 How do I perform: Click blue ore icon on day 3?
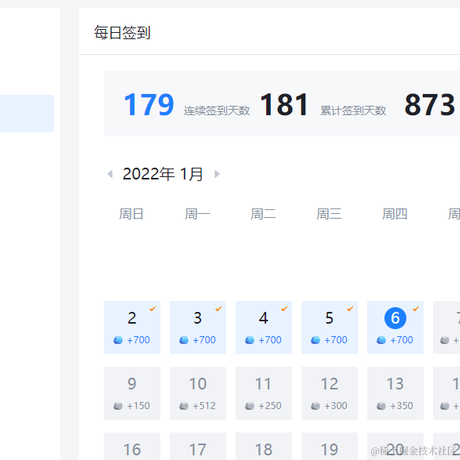click(x=184, y=340)
